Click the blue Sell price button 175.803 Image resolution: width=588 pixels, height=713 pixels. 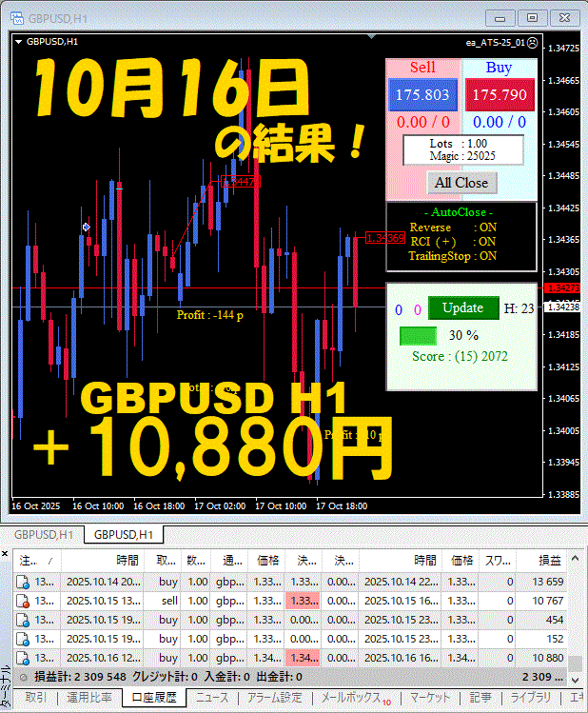[422, 95]
